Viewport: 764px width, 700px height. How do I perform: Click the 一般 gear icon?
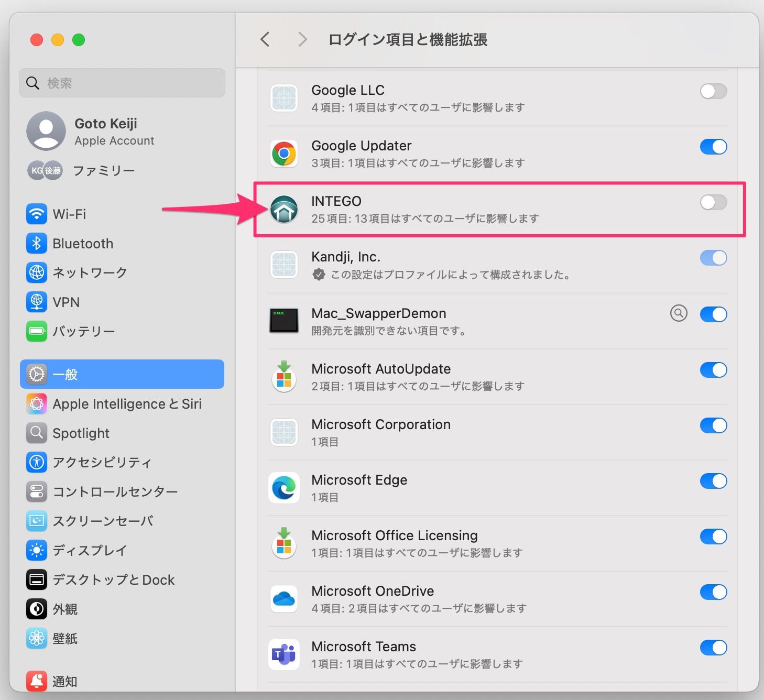pyautogui.click(x=37, y=374)
